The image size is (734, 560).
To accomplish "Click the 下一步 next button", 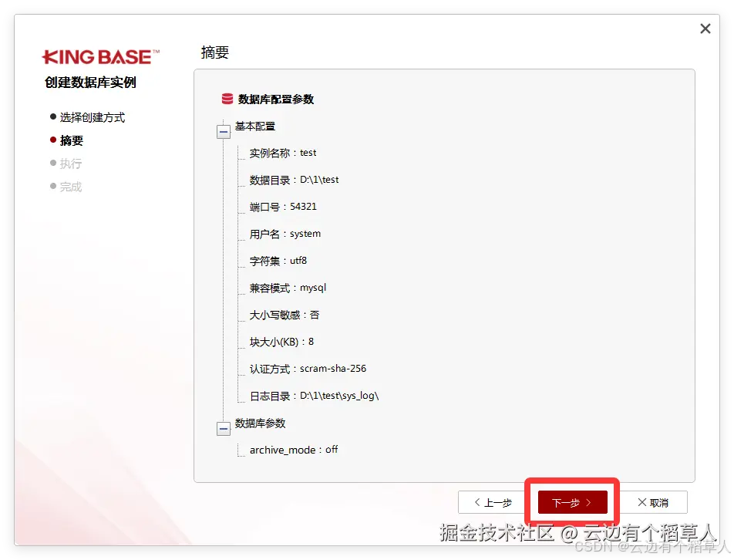I will pyautogui.click(x=573, y=502).
